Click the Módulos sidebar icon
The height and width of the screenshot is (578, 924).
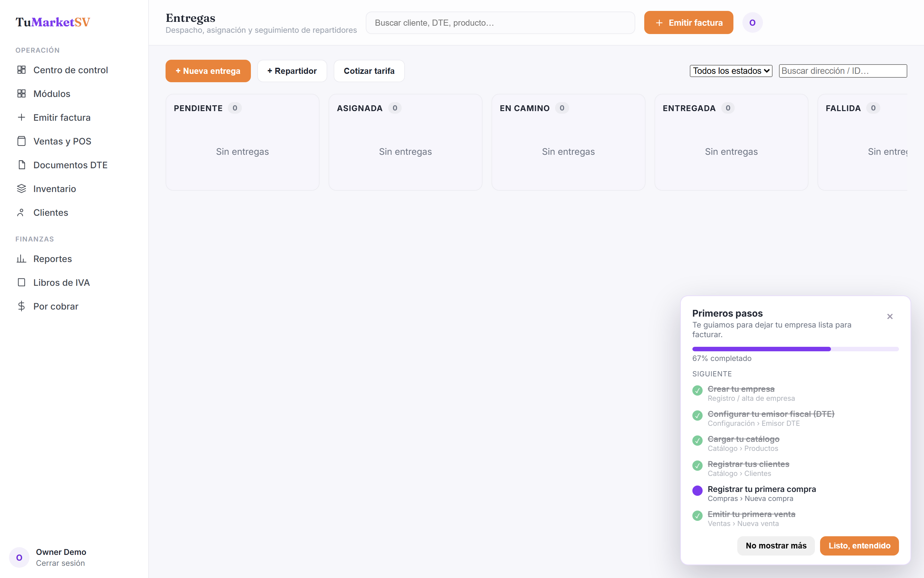pos(21,94)
